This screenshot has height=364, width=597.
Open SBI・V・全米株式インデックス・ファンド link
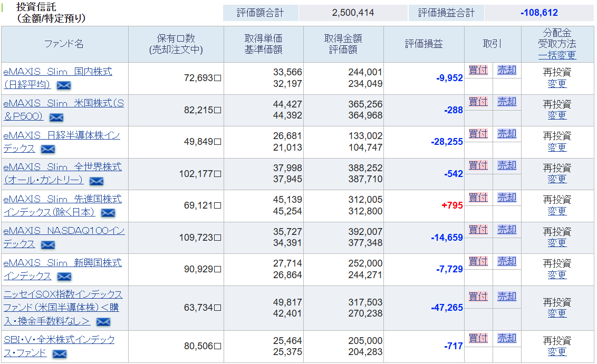coord(59,346)
